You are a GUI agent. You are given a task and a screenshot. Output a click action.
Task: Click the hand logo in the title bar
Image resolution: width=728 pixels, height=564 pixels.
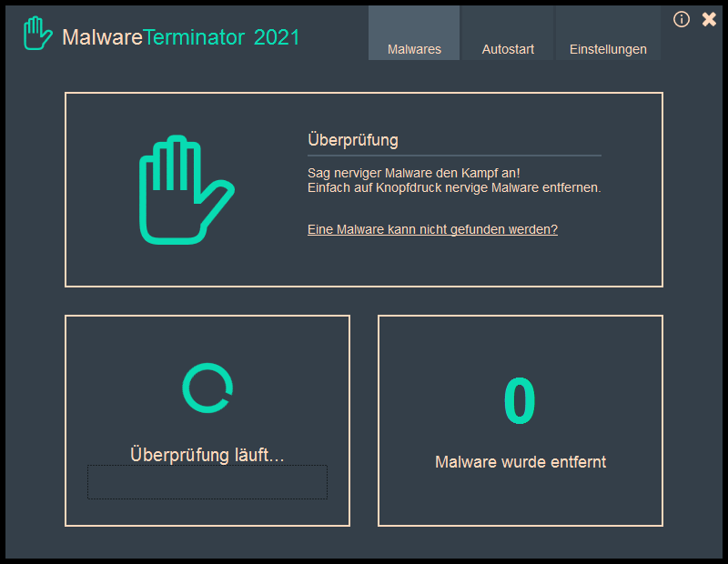tap(37, 33)
